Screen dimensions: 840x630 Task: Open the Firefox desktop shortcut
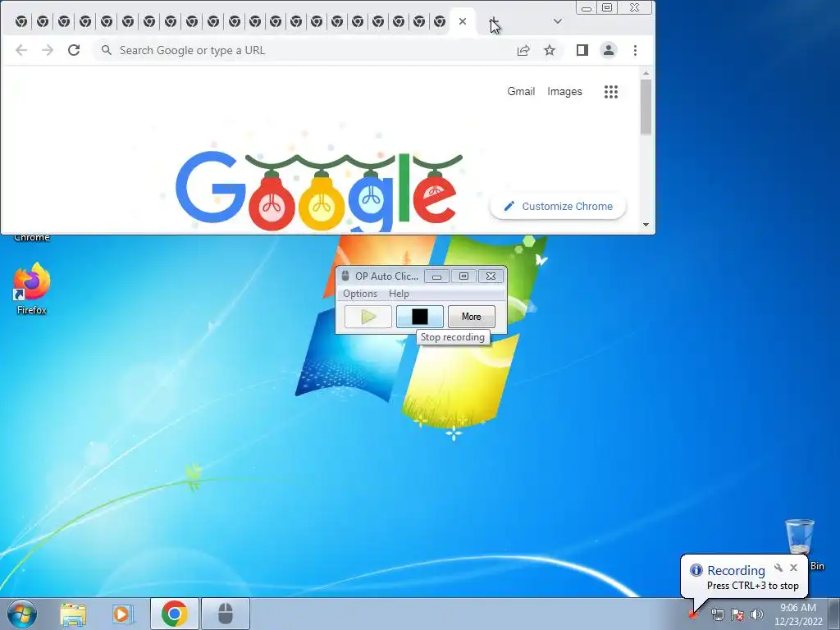pos(32,288)
